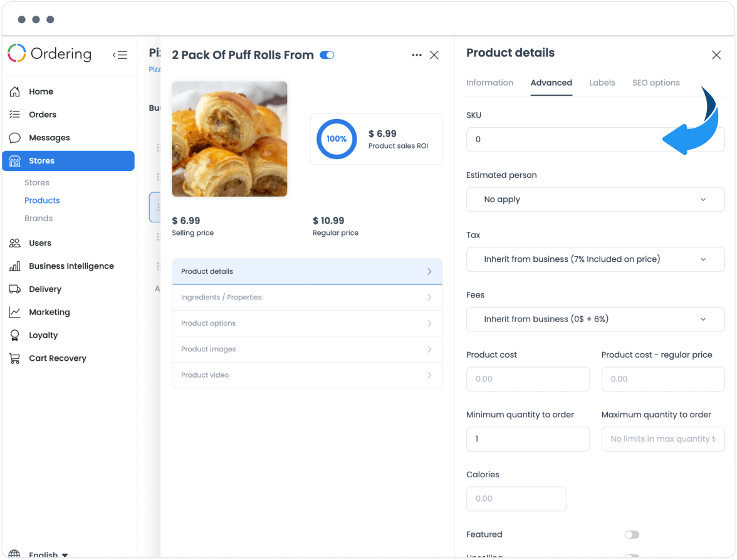
Task: Open Users in the sidebar
Action: 40,243
